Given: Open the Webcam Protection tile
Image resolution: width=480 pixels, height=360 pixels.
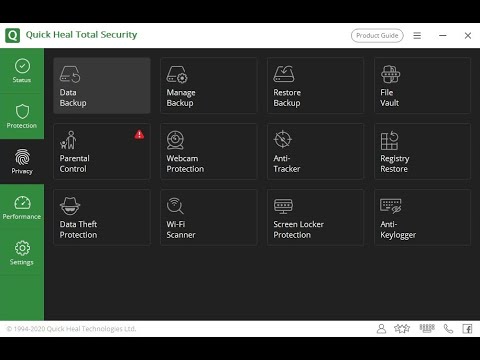Looking at the screenshot, I should tap(209, 151).
